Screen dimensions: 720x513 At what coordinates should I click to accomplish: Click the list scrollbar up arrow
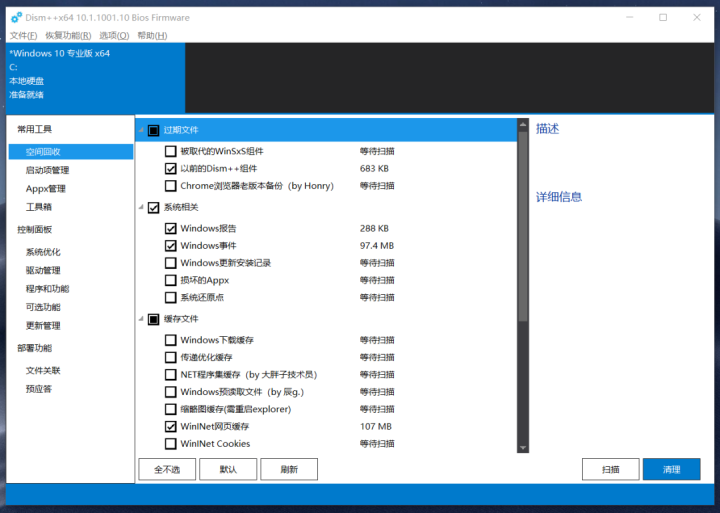point(523,124)
